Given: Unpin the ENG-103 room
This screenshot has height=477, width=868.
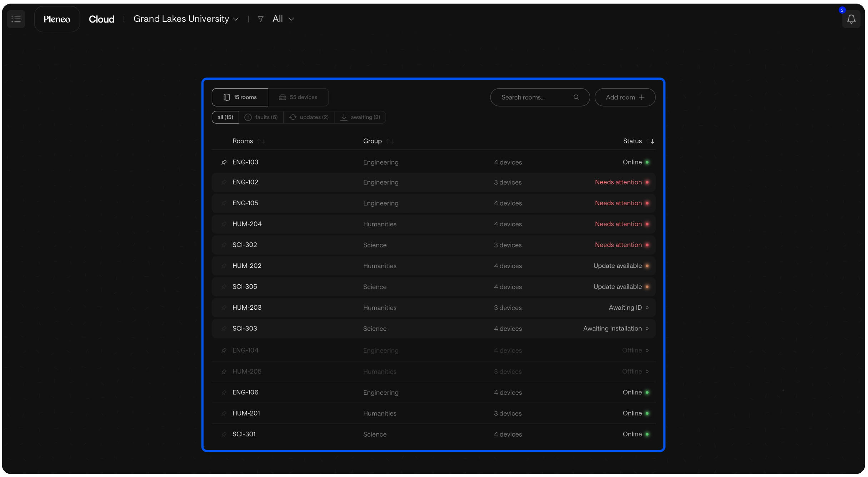Looking at the screenshot, I should click(x=224, y=162).
